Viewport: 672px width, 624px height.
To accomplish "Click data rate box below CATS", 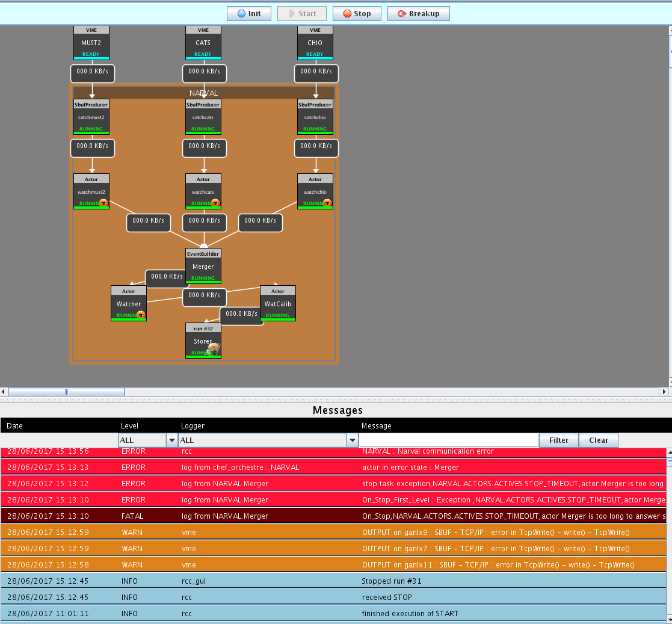I will pos(205,73).
